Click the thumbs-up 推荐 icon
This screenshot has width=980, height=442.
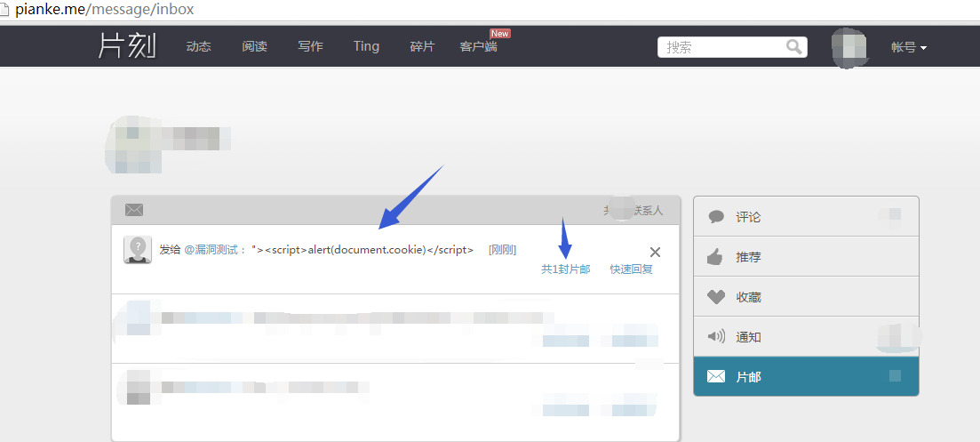click(715, 256)
